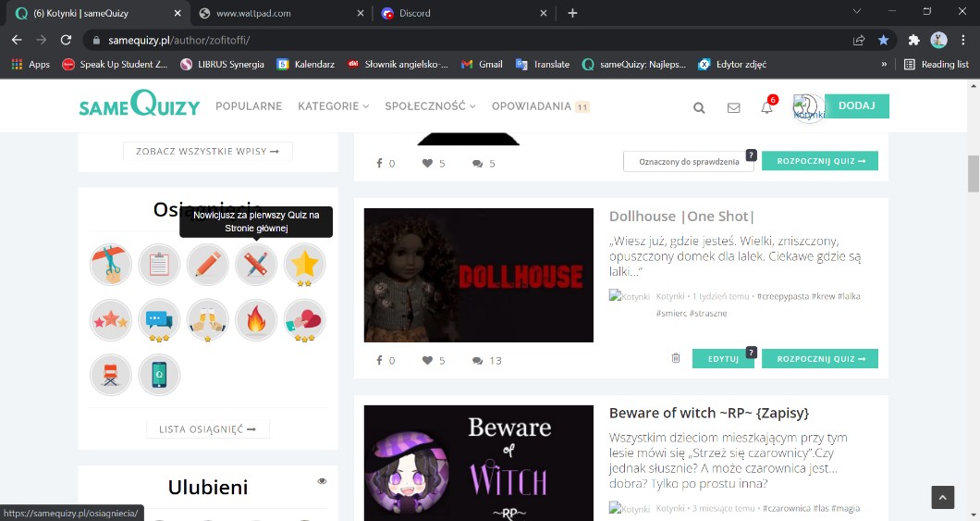
Task: Click the scroll-to-top arrow button
Action: tap(942, 498)
